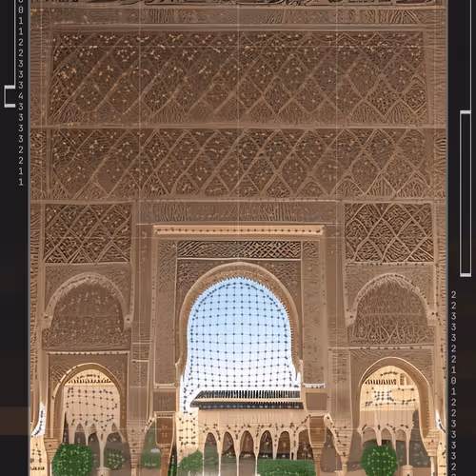
Task: Click the tall outlined rectangle on right margin
Action: click(466, 193)
